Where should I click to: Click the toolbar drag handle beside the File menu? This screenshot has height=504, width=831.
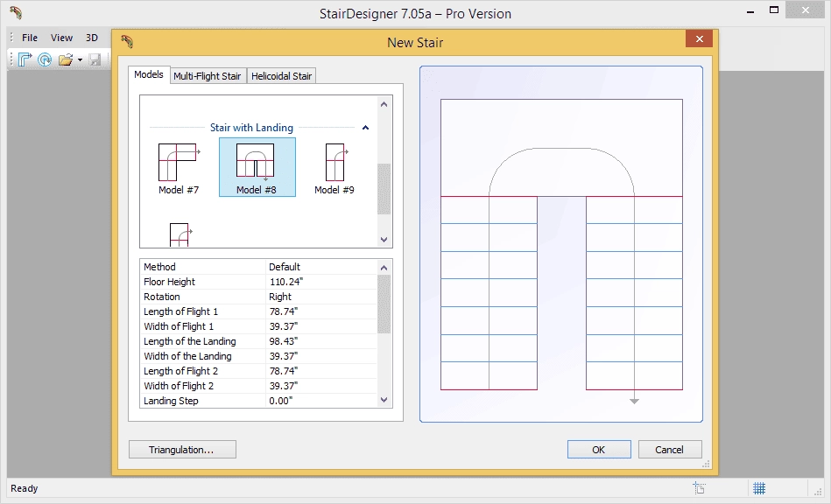pos(12,38)
